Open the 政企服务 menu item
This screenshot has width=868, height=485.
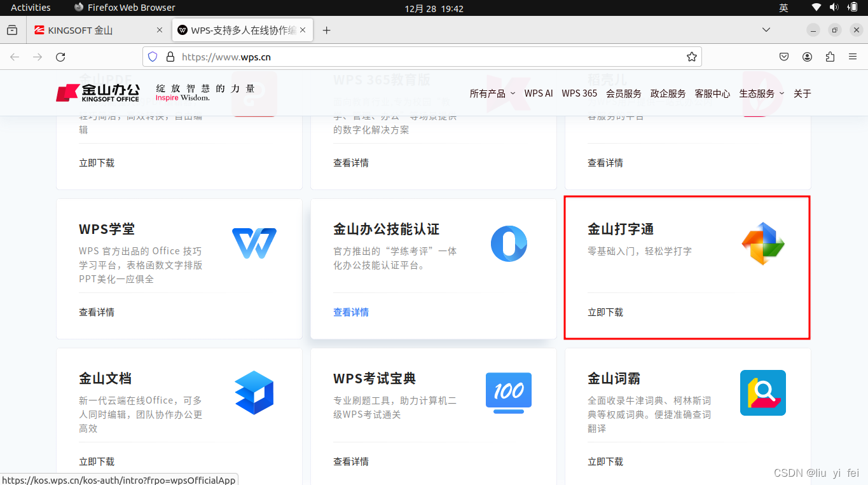668,93
